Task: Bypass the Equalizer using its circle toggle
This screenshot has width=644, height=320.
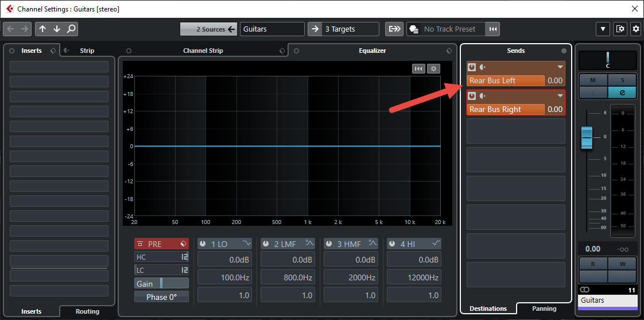Action: tap(297, 51)
